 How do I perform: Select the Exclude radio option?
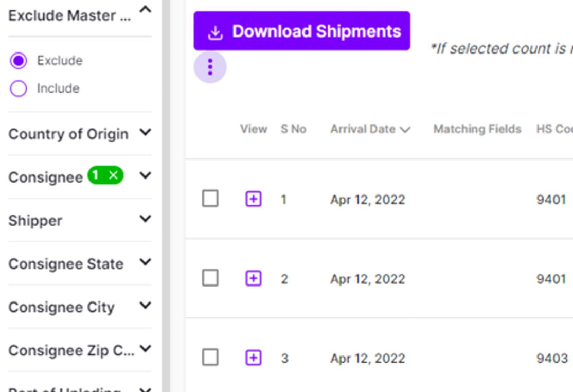click(x=19, y=61)
